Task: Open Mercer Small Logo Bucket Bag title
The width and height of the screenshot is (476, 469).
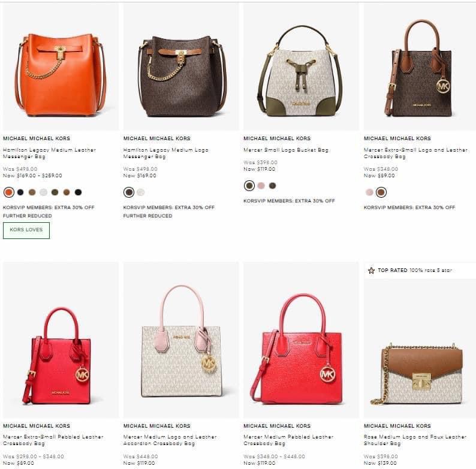Action: point(286,150)
